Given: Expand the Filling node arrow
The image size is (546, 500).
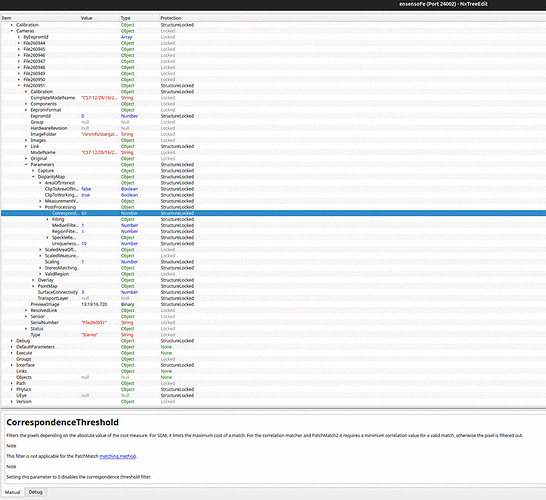Looking at the screenshot, I should pos(48,219).
